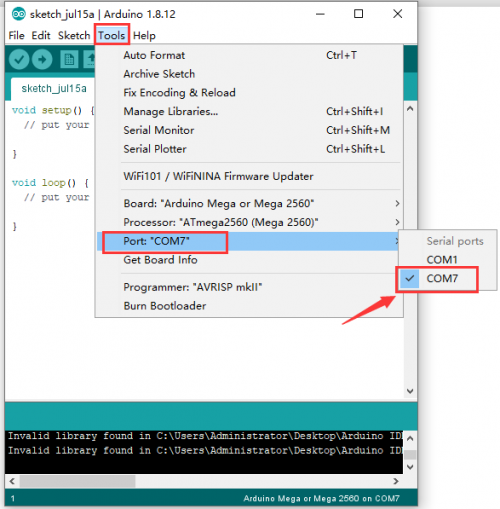Click the New sketch toolbar icon

(x=69, y=59)
